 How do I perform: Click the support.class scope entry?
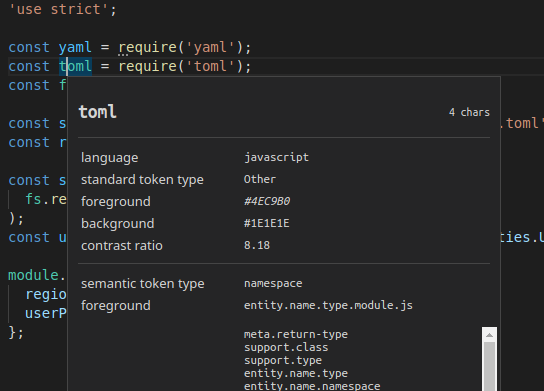coord(286,347)
